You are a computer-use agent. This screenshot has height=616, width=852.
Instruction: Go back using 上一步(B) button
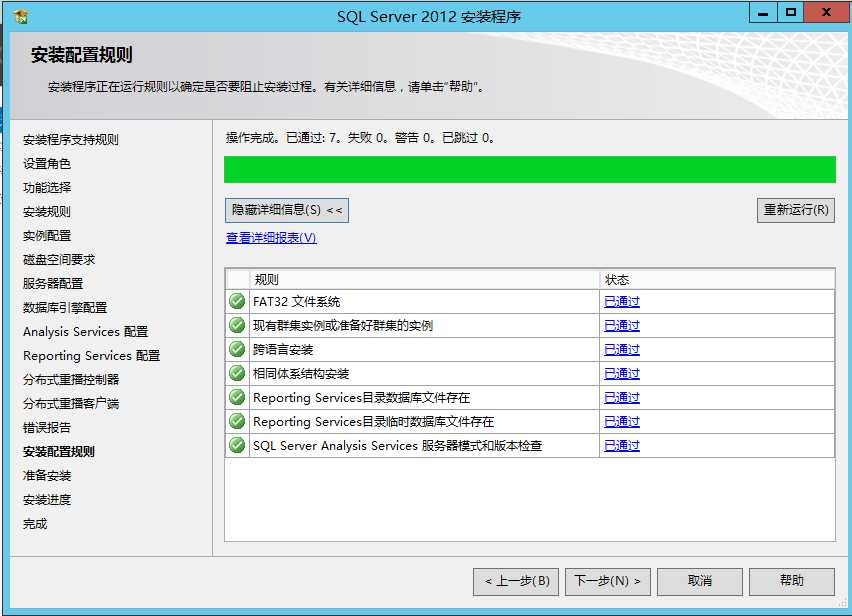(x=516, y=581)
